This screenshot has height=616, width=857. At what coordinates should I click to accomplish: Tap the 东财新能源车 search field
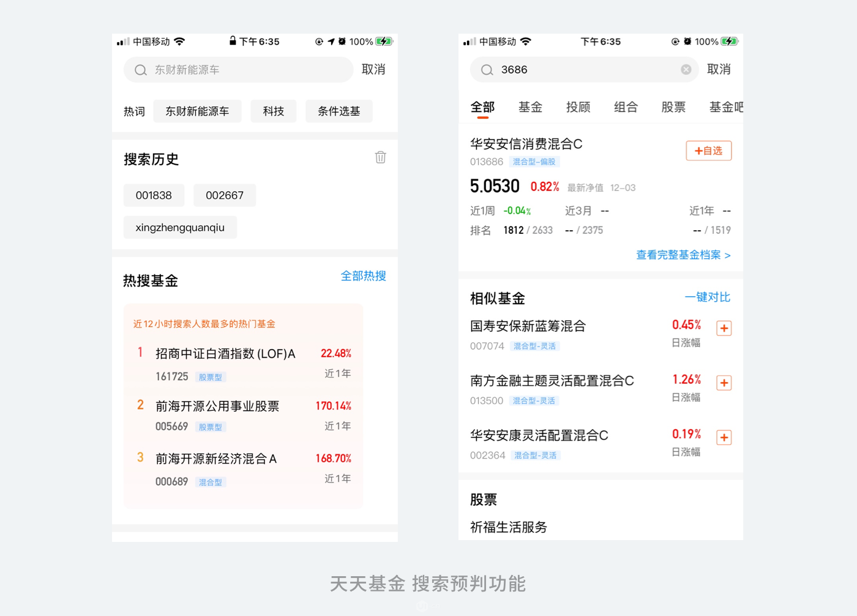[238, 70]
